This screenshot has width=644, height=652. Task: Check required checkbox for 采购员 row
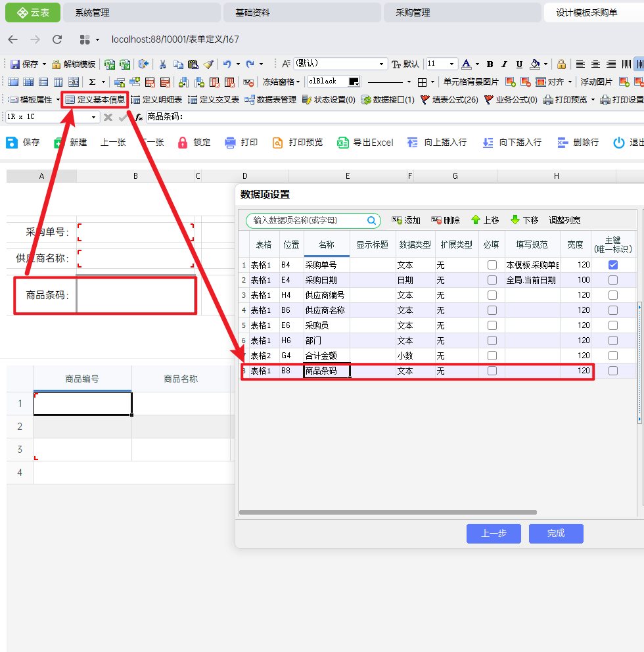pos(492,325)
